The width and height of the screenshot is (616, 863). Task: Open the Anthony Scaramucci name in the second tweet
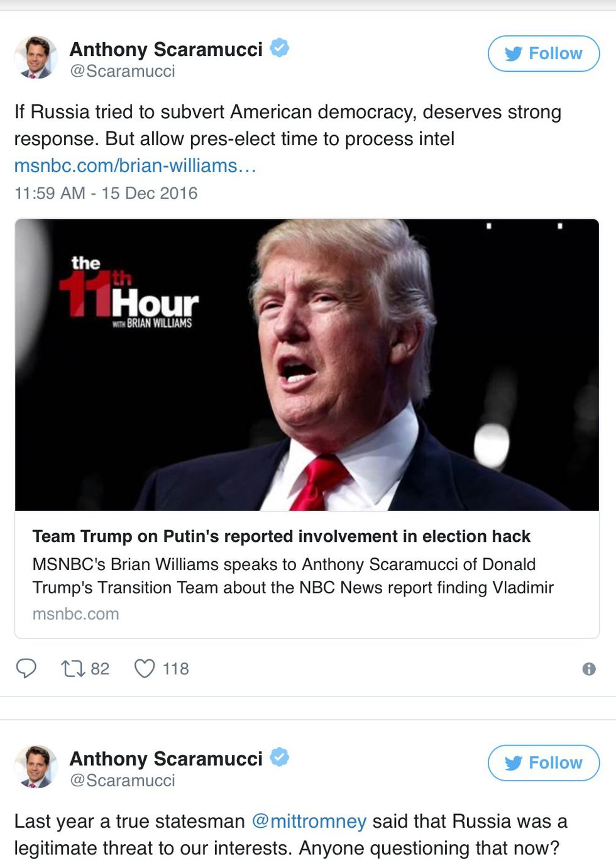tap(166, 759)
